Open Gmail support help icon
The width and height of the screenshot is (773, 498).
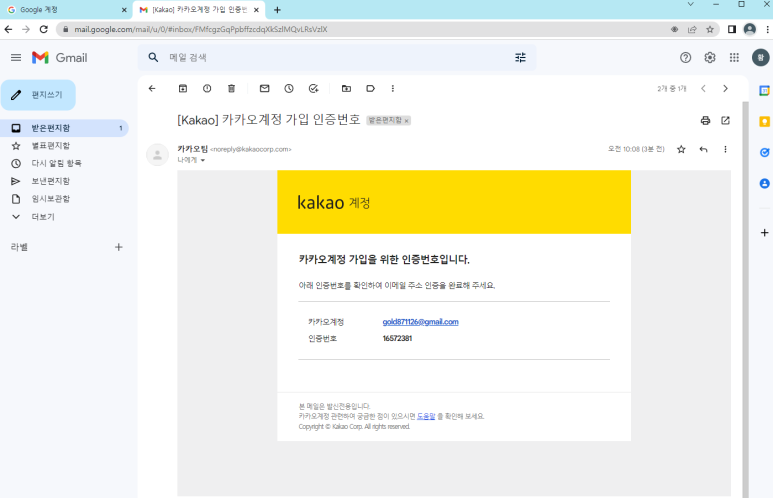(685, 58)
